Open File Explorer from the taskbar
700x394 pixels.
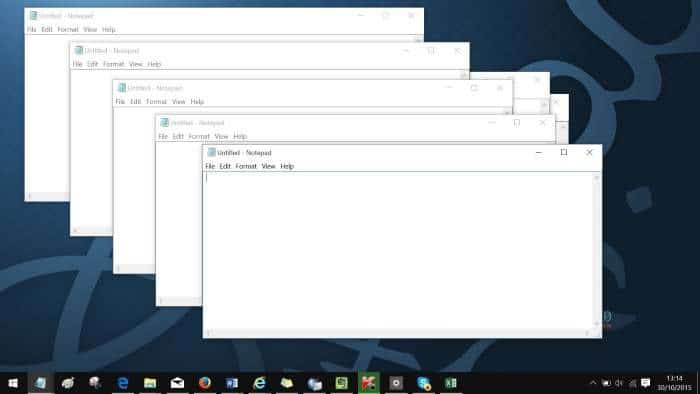(x=150, y=383)
